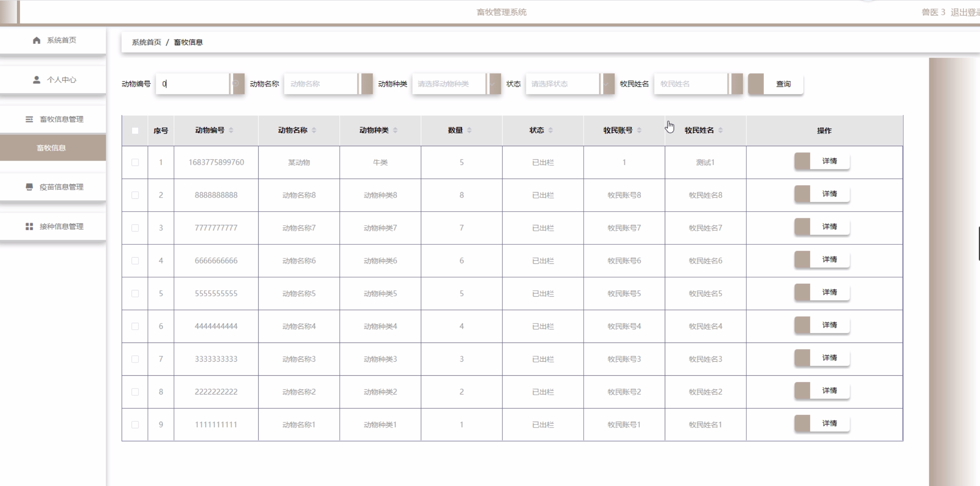980x486 pixels.
Task: Click the home icon beside 系统首页
Action: coord(37,40)
